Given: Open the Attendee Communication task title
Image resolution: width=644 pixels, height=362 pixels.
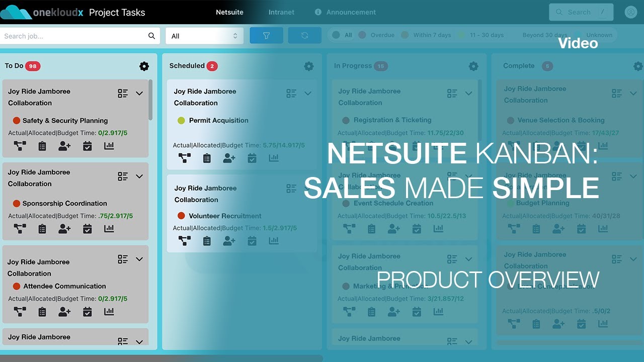Looking at the screenshot, I should (64, 286).
